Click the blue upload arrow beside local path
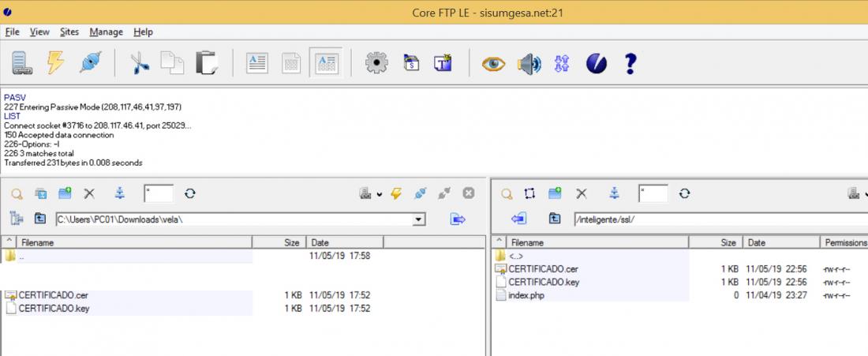This screenshot has width=868, height=356. pyautogui.click(x=458, y=219)
